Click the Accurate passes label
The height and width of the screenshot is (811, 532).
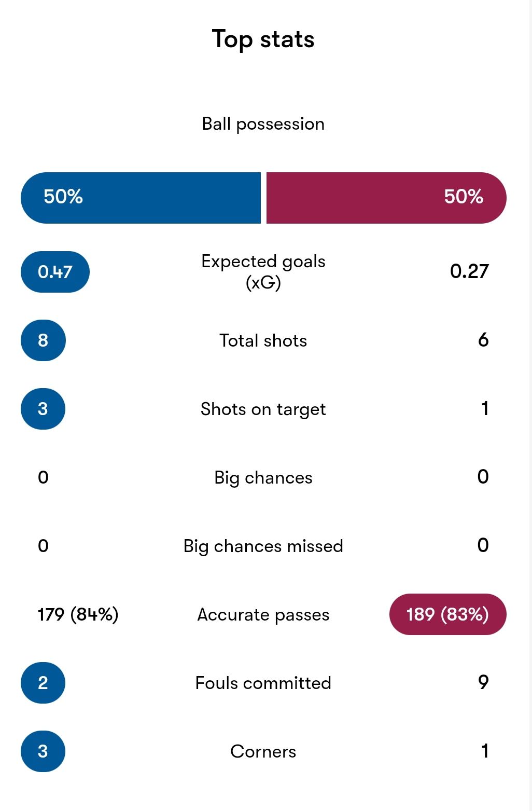(x=263, y=615)
